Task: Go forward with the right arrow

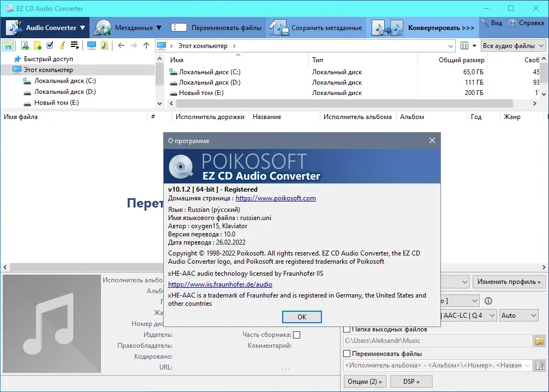Action: tap(133, 45)
